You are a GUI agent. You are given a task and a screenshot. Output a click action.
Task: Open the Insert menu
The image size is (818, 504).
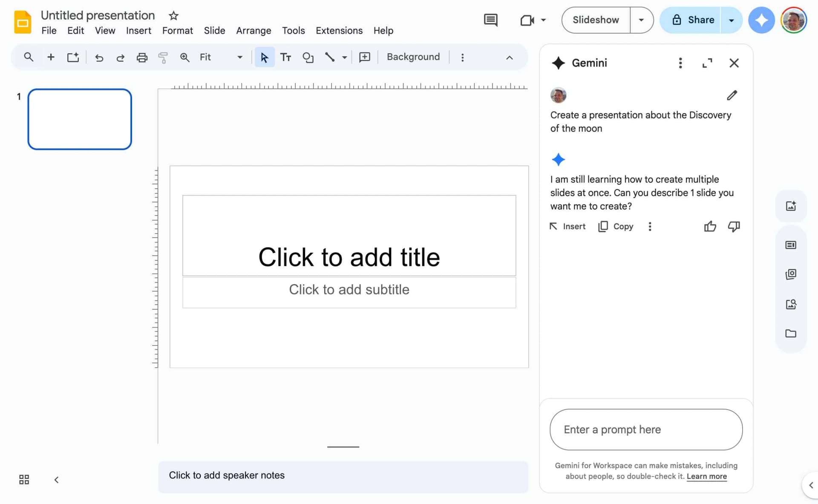[x=138, y=31]
